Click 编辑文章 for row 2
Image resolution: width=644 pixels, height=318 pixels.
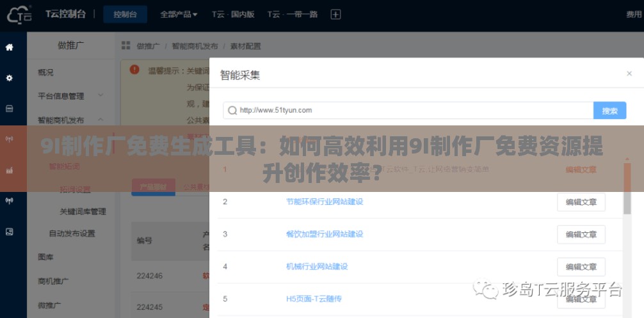pos(581,202)
